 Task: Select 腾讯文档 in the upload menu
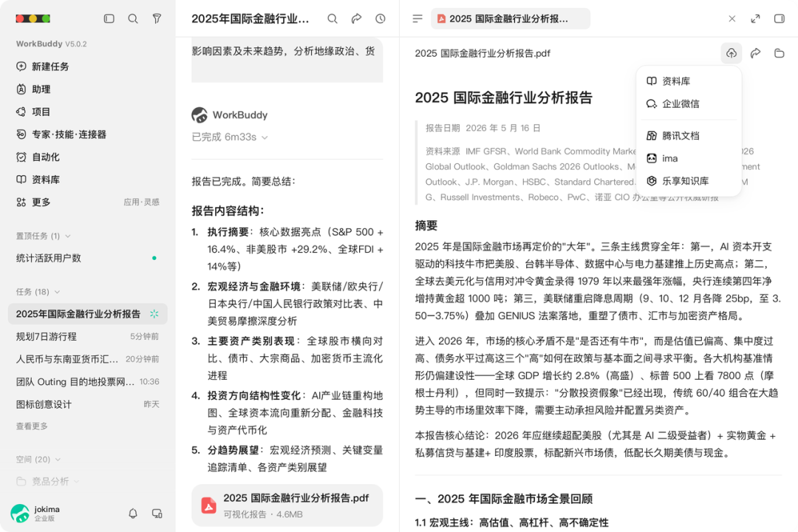pyautogui.click(x=689, y=136)
